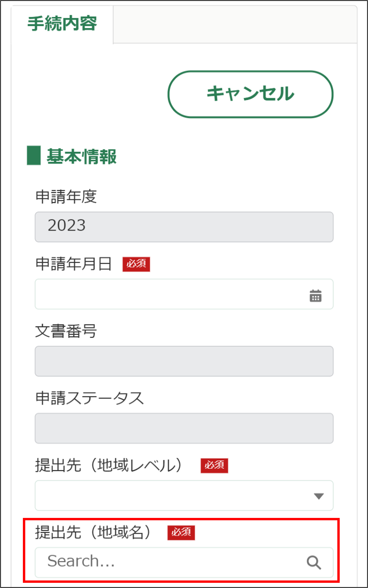368x588 pixels.
Task: Click the greyed-out 文書番号 field
Action: (x=184, y=361)
